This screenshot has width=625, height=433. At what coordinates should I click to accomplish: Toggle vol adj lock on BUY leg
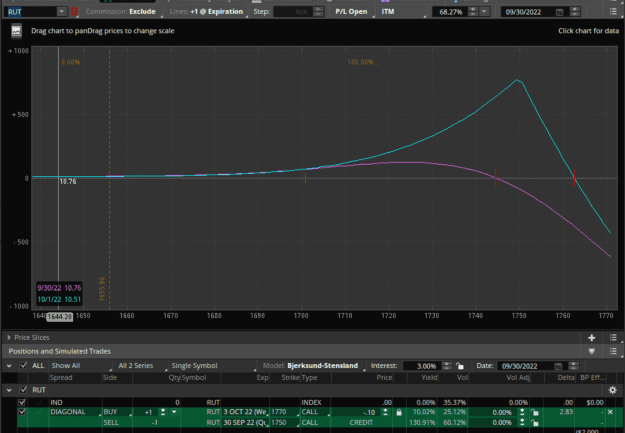(x=535, y=412)
